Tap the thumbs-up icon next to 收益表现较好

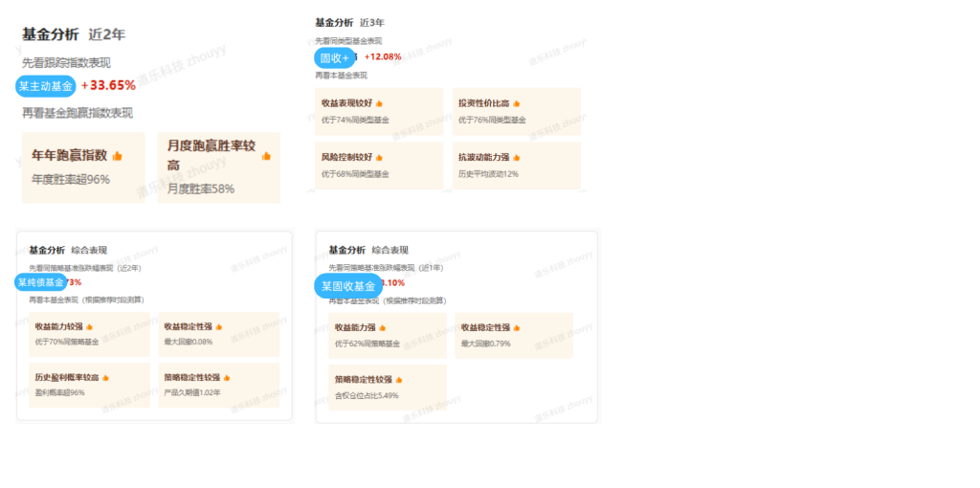click(379, 103)
